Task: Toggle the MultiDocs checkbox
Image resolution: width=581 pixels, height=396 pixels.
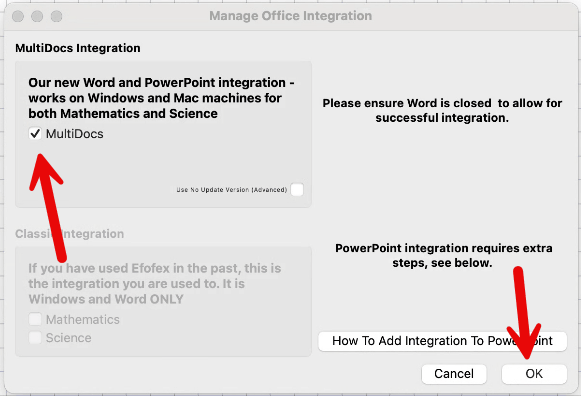Action: [35, 133]
